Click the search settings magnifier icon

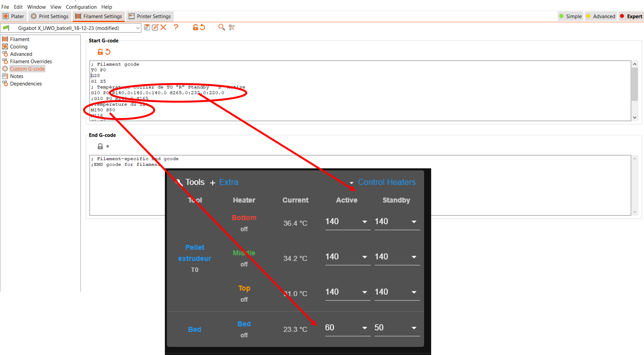tap(221, 27)
